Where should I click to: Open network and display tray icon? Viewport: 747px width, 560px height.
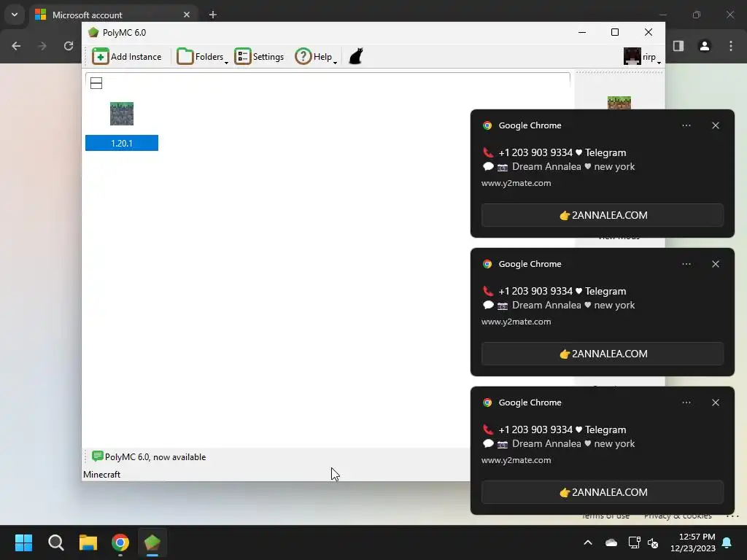coord(634,542)
